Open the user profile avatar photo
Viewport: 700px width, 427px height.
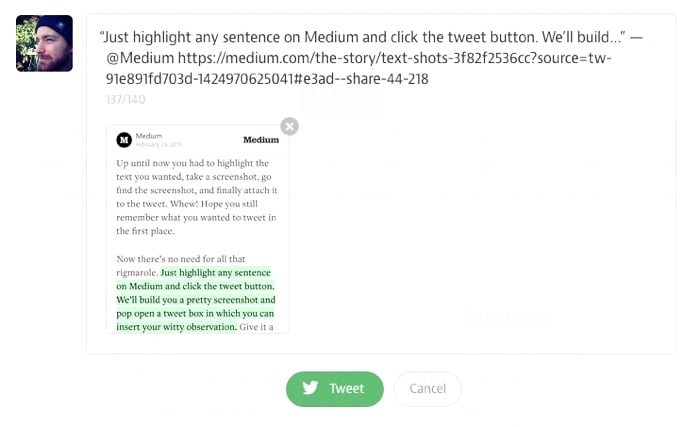[44, 43]
